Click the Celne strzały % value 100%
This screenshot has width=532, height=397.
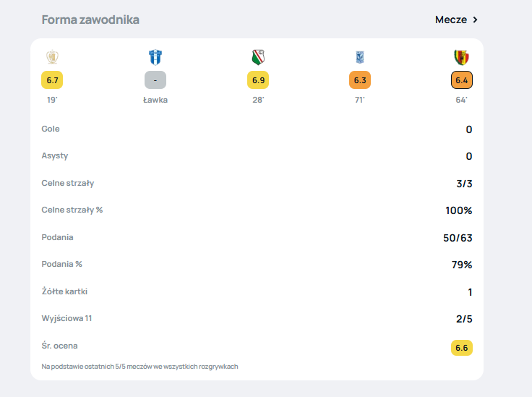coord(458,210)
